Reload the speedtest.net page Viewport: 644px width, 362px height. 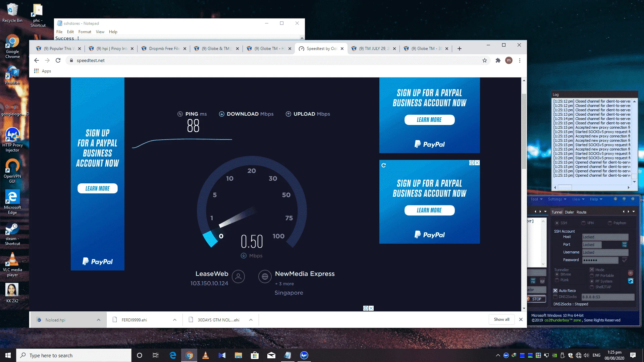pyautogui.click(x=58, y=60)
